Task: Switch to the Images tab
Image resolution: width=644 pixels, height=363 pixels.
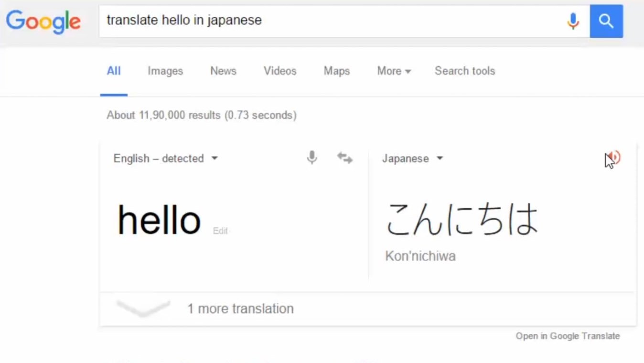Action: click(x=165, y=71)
